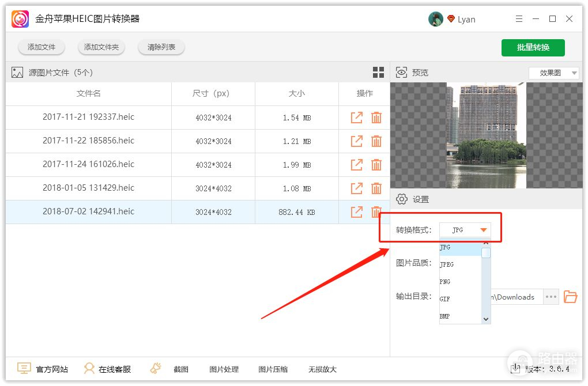588x386 pixels.
Task: Click the 添加文件 button
Action: (41, 47)
